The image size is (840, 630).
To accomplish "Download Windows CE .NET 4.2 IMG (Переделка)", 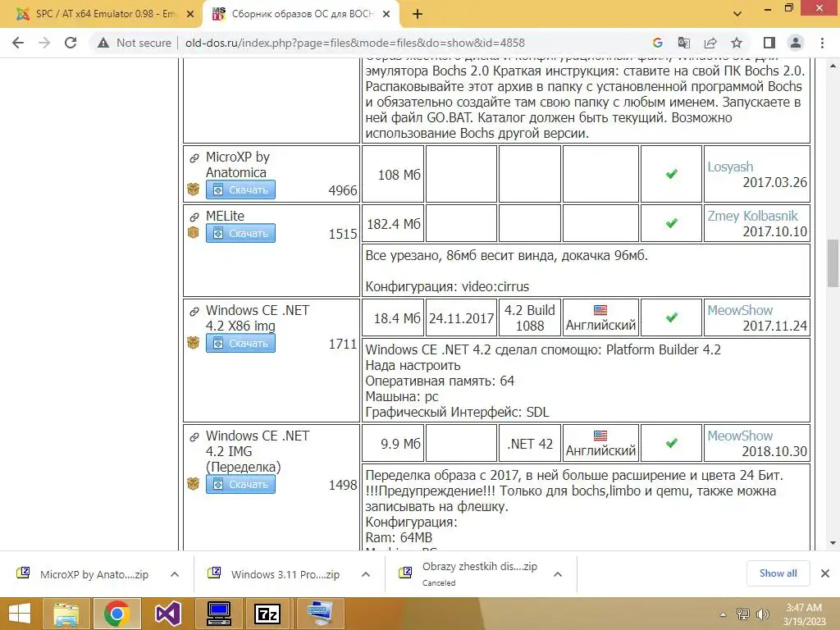I will pos(240,484).
